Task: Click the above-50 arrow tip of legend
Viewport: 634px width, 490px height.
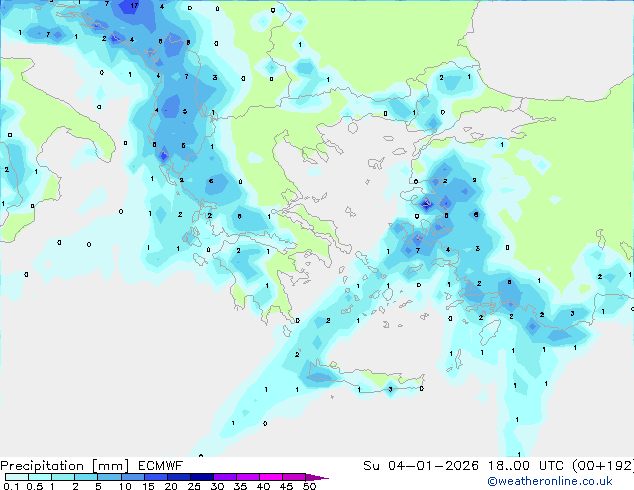Action: tap(317, 478)
